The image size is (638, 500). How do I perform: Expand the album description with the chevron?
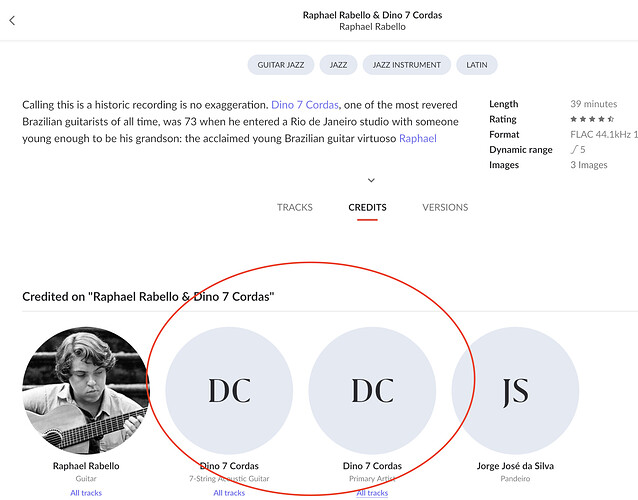click(371, 180)
